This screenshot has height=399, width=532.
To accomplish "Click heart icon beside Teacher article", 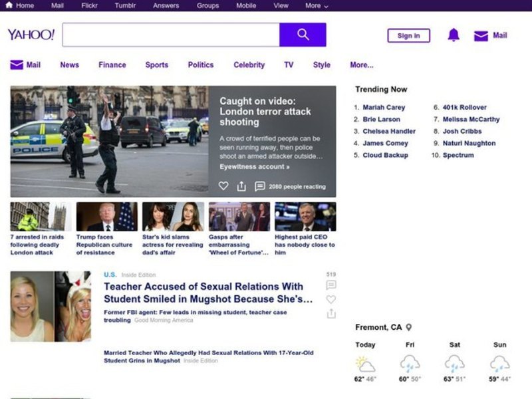I will (331, 299).
